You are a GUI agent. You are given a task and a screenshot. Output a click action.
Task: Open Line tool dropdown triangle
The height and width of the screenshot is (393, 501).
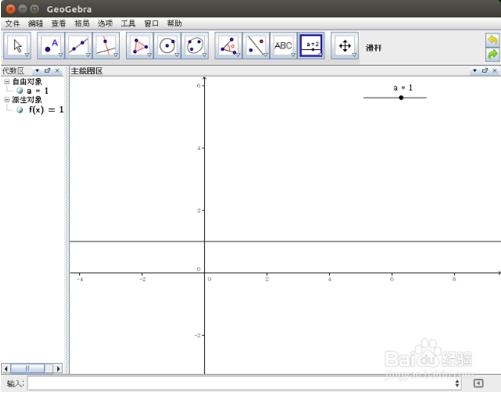[x=88, y=55]
